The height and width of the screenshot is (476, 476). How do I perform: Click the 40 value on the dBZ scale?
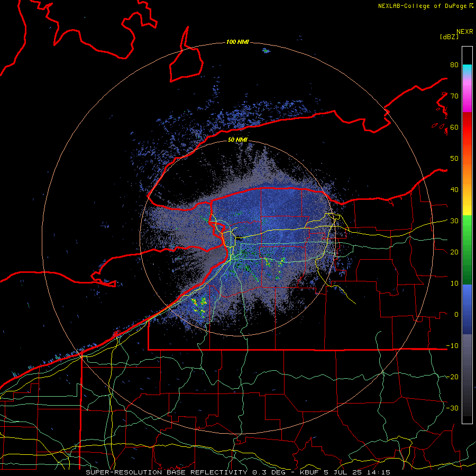pyautogui.click(x=454, y=190)
